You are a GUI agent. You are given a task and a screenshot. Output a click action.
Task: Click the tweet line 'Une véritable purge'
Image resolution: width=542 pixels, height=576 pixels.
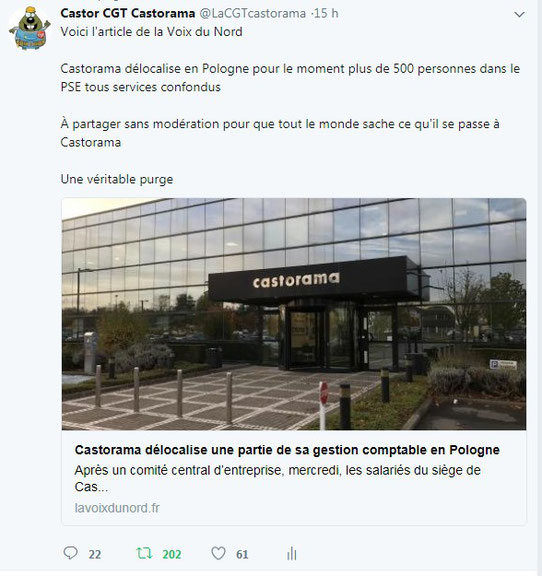pyautogui.click(x=116, y=180)
